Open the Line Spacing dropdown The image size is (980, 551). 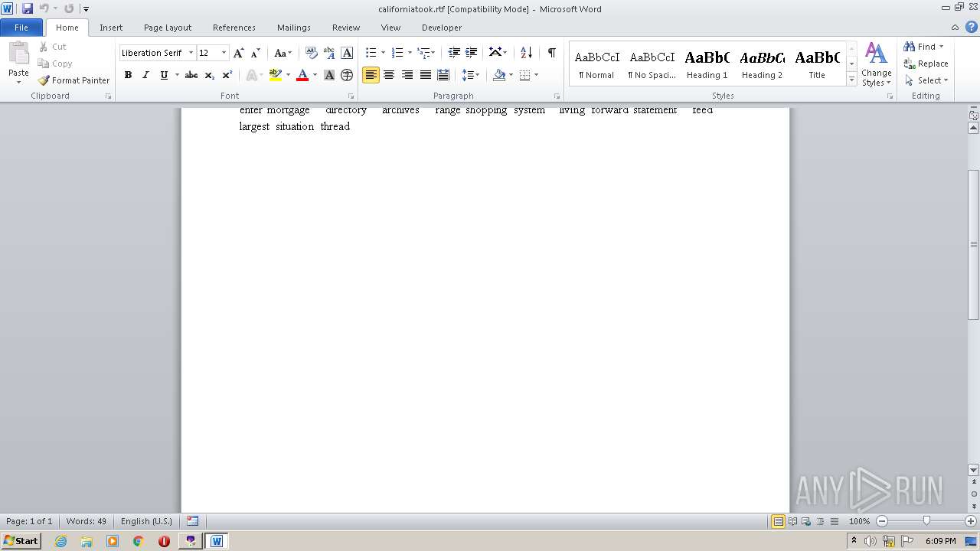point(471,75)
